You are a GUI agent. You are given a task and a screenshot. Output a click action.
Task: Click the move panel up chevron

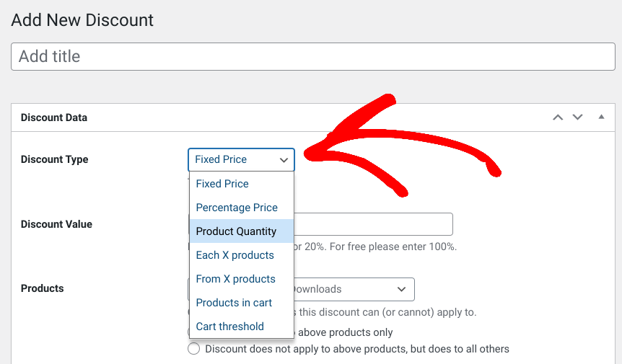557,117
